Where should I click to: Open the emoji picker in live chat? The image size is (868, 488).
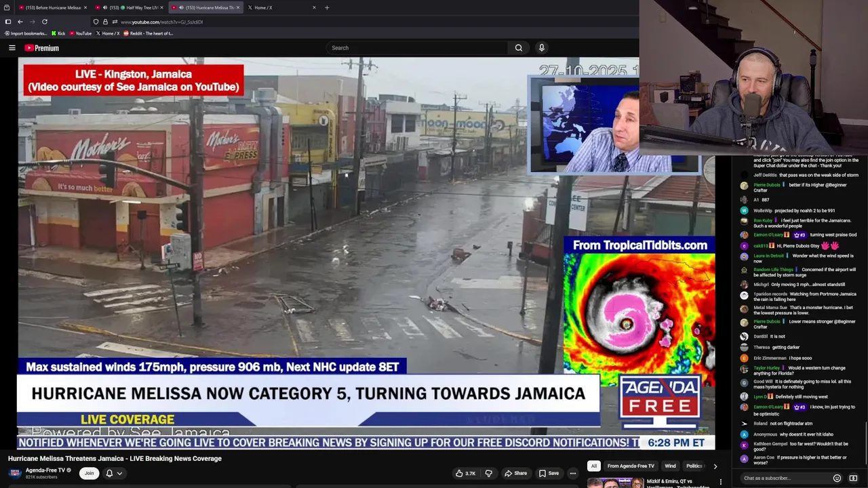[x=837, y=479]
